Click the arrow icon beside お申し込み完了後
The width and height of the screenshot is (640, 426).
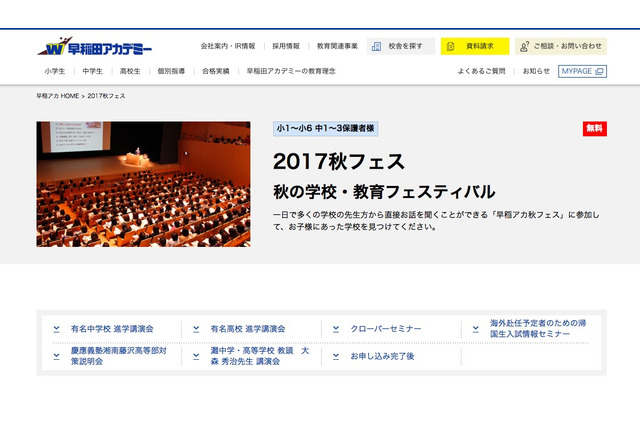(x=336, y=356)
